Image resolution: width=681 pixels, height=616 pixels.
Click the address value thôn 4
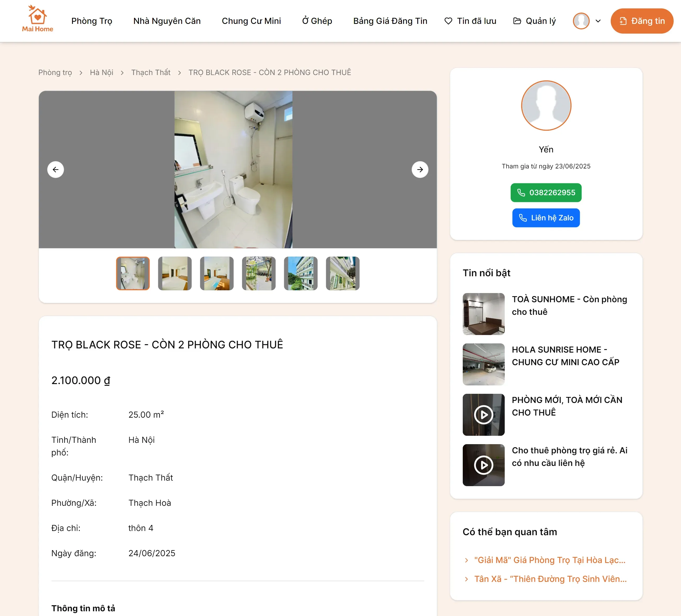[x=141, y=528]
